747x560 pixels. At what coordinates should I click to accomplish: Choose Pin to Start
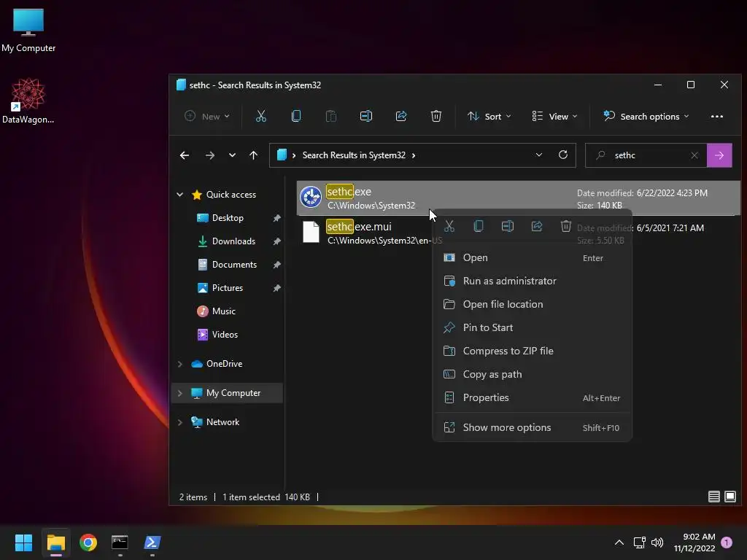pyautogui.click(x=532, y=327)
